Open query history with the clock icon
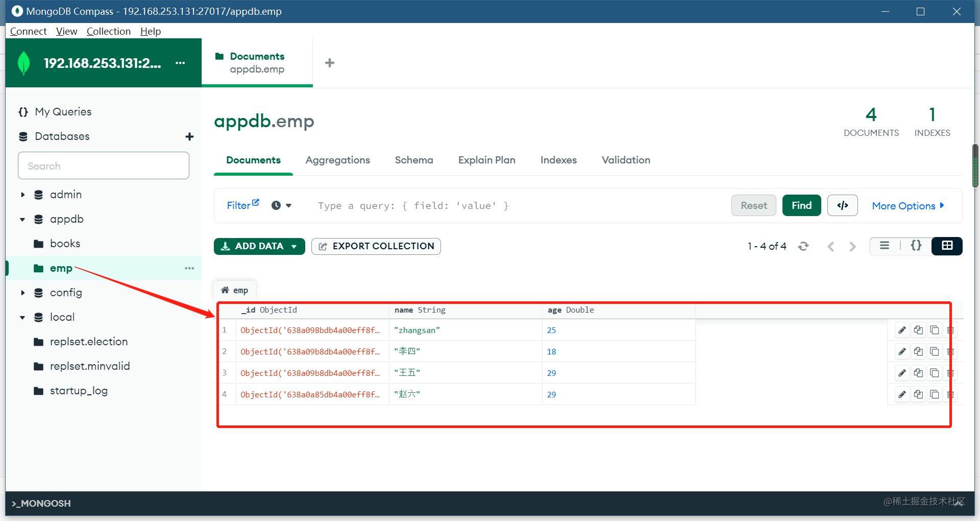 click(x=276, y=205)
